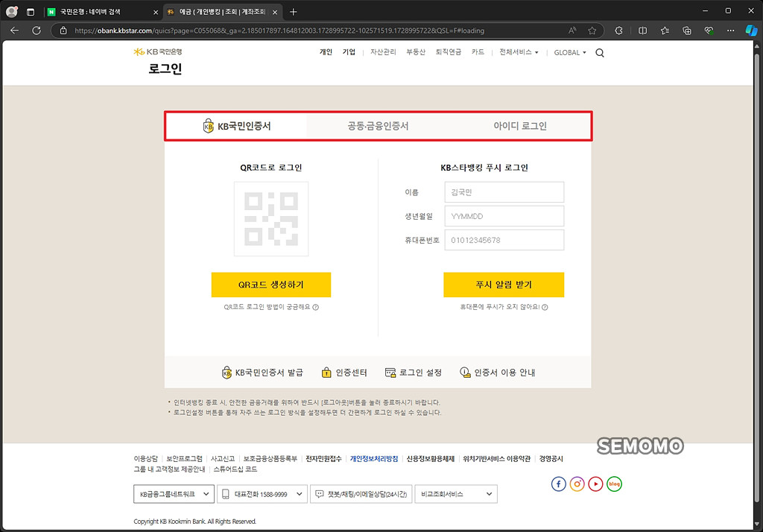
Task: Open the 카드 menu item
Action: coord(478,52)
